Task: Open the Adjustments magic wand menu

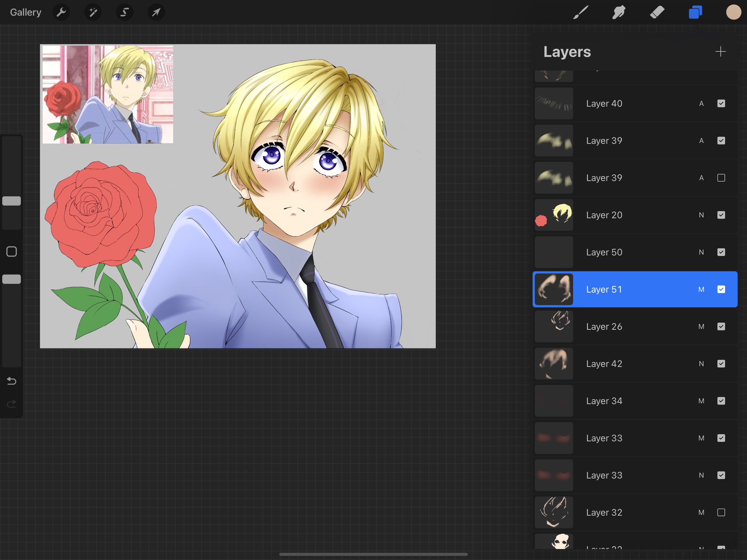Action: pos(93,12)
